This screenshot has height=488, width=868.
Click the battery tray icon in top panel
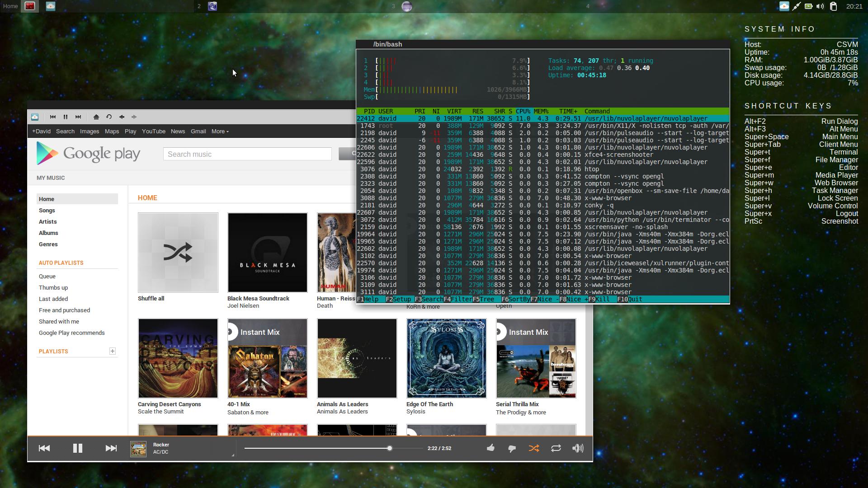pos(809,6)
